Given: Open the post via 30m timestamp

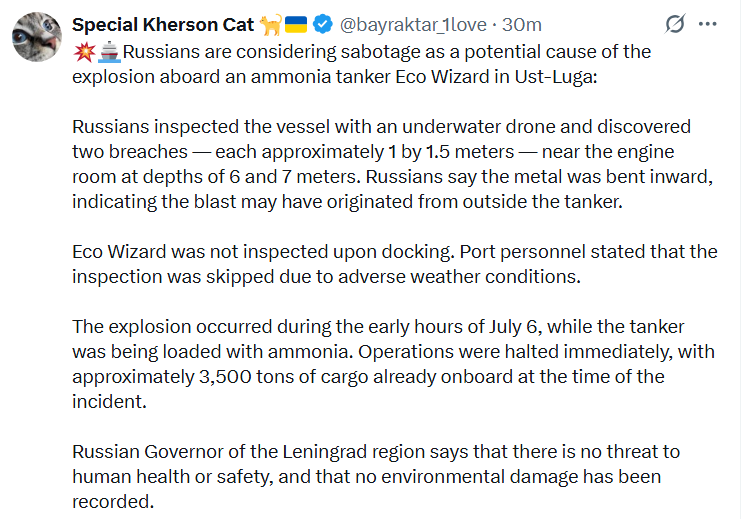Looking at the screenshot, I should (x=521, y=25).
